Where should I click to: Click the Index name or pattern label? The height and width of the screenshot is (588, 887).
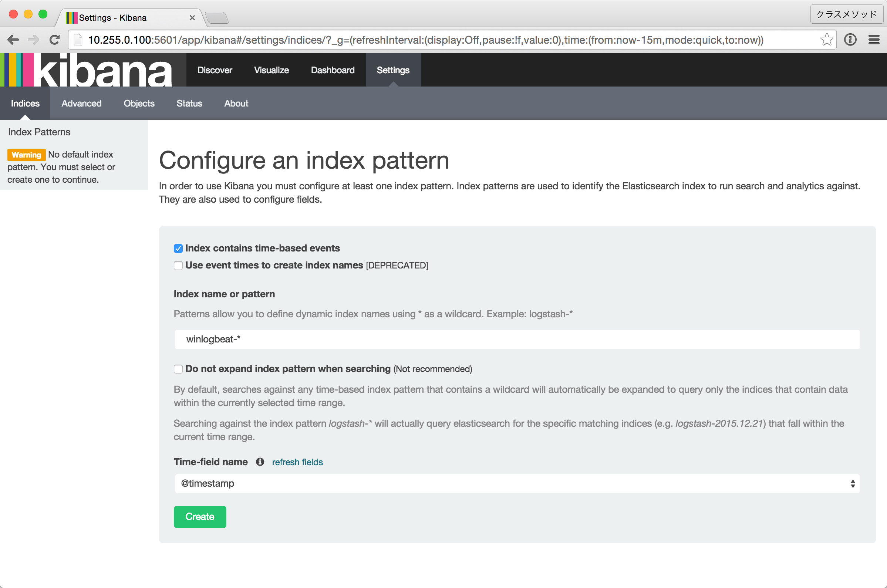pyautogui.click(x=224, y=294)
